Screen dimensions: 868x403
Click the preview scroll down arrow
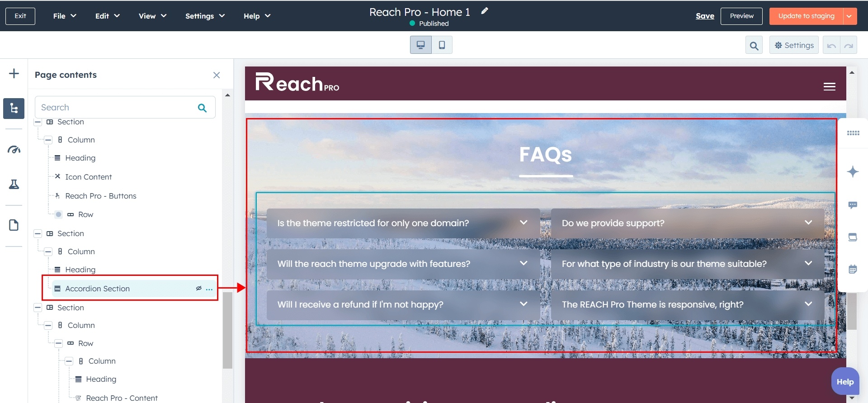click(852, 398)
